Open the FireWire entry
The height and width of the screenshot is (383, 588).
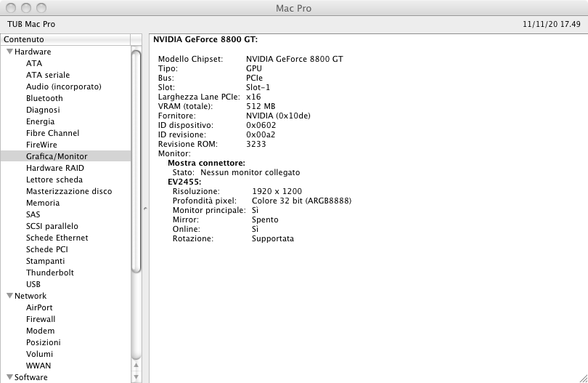[x=41, y=145]
